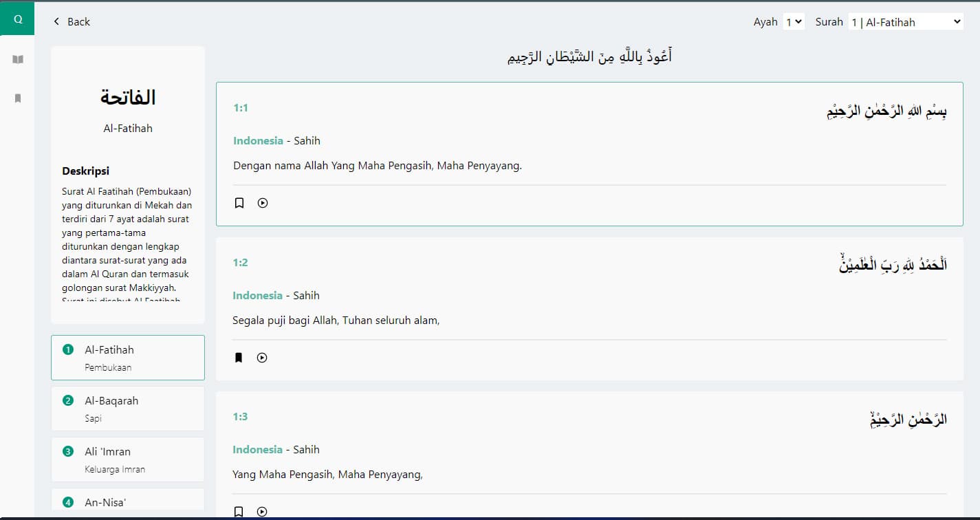
Task: Click the Arabic text of ayah 1:1
Action: click(886, 111)
